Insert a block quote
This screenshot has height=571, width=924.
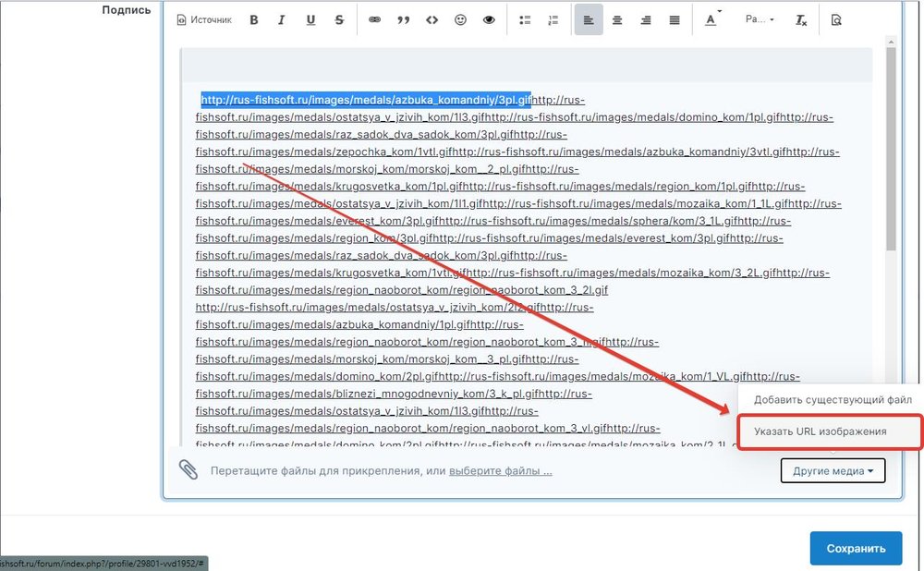pyautogui.click(x=403, y=19)
